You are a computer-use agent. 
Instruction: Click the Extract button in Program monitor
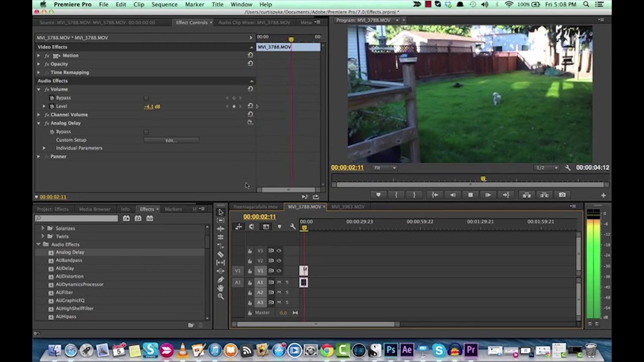(544, 195)
